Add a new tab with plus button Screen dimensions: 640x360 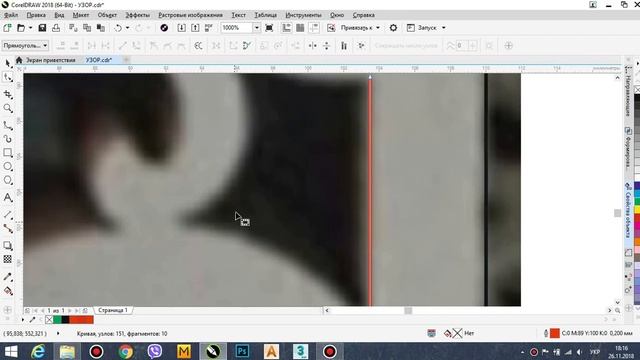coord(126,60)
